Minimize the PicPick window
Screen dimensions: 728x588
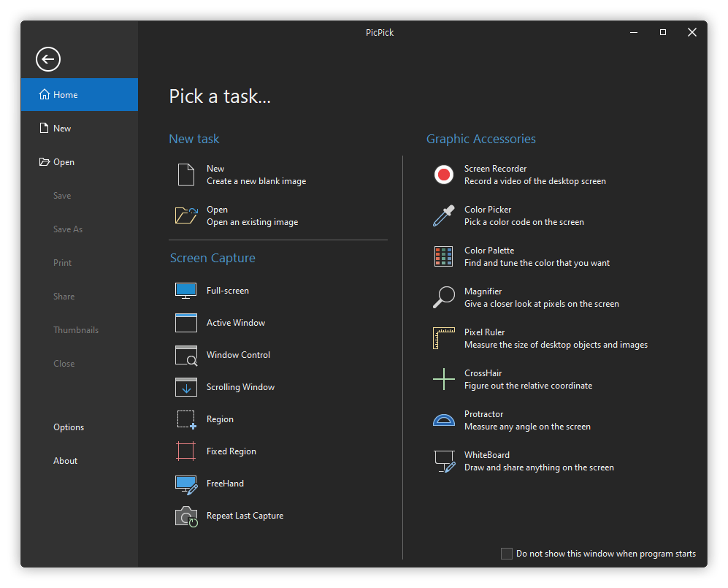click(x=634, y=32)
